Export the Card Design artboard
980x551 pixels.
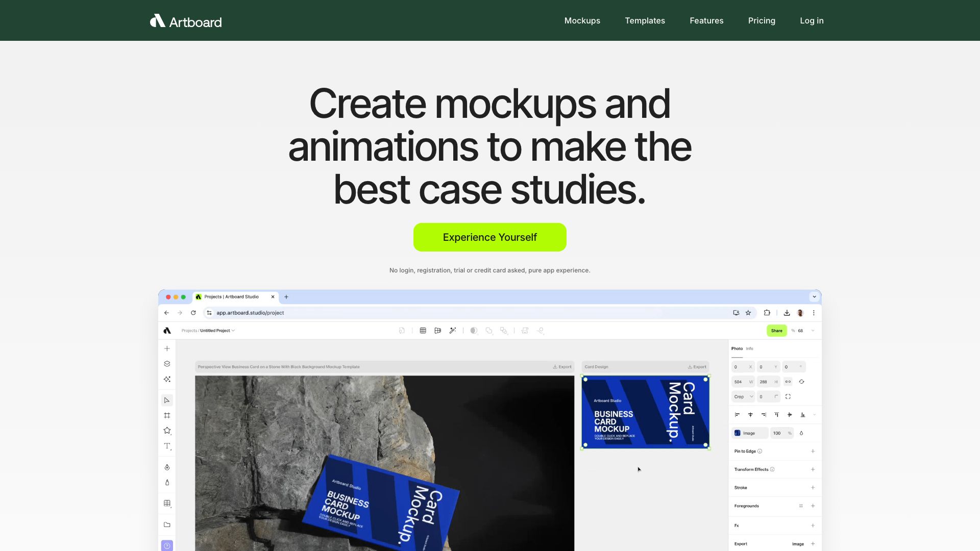point(696,366)
